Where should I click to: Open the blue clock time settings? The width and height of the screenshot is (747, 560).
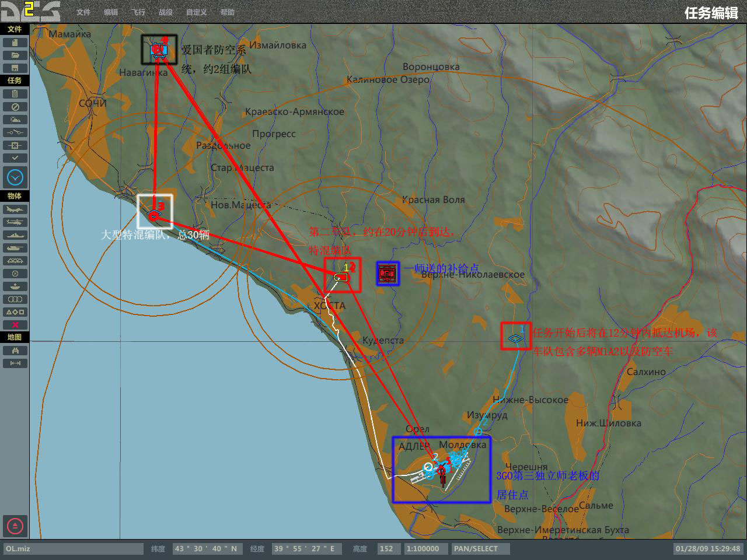coord(15,177)
